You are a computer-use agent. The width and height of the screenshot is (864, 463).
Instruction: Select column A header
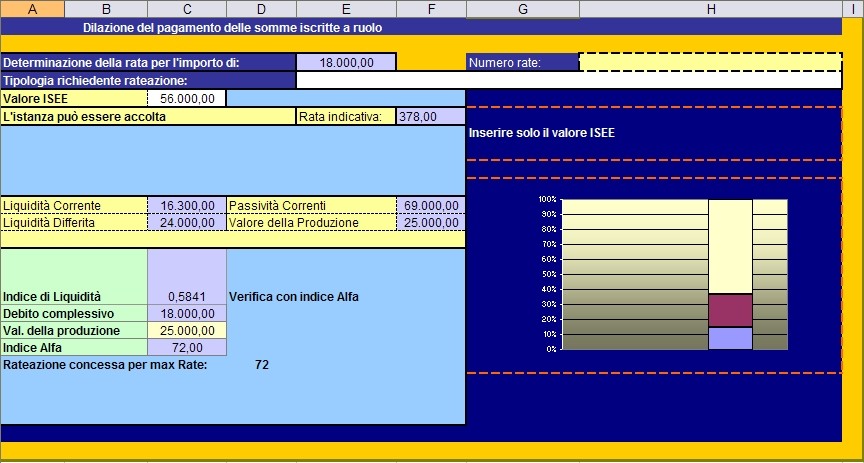tap(33, 9)
